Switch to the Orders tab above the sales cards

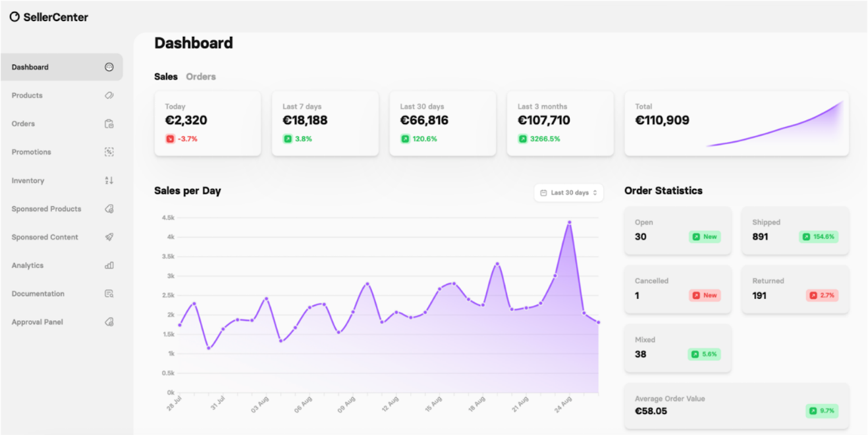click(x=201, y=77)
